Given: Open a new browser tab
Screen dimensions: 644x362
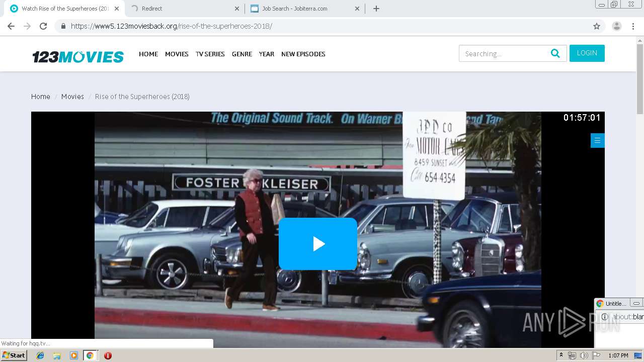Looking at the screenshot, I should click(376, 9).
